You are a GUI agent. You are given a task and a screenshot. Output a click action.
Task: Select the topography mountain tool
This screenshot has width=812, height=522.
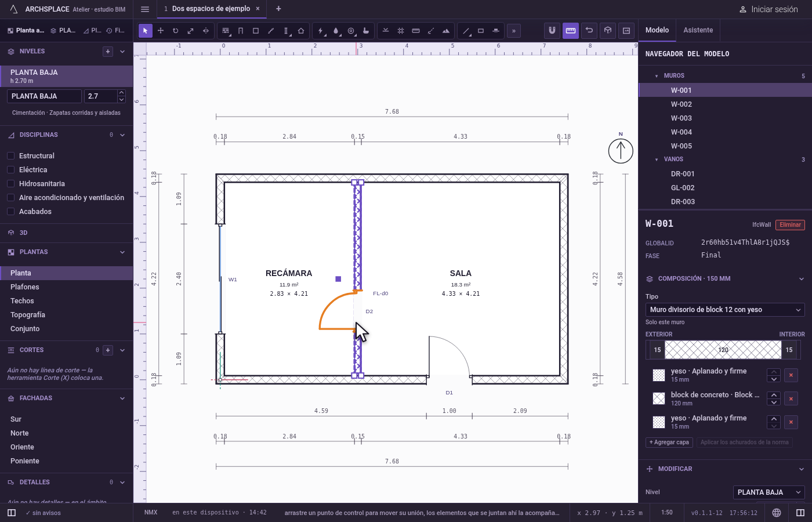click(446, 31)
